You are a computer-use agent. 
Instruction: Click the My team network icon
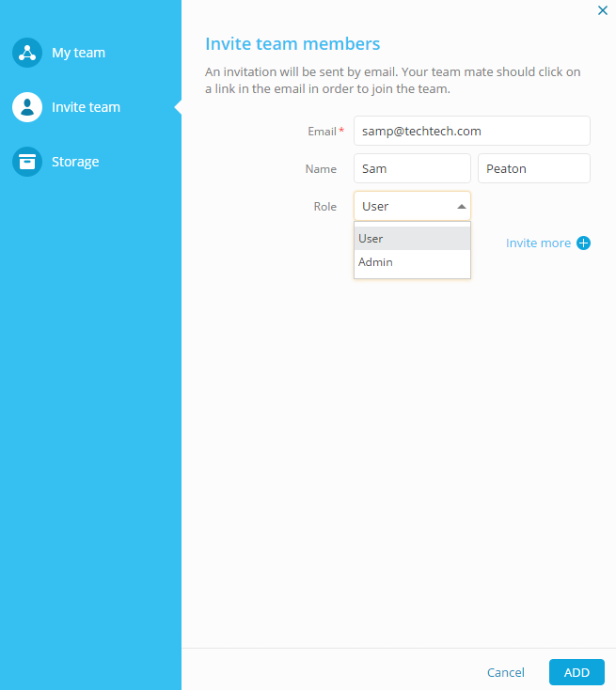coord(27,53)
